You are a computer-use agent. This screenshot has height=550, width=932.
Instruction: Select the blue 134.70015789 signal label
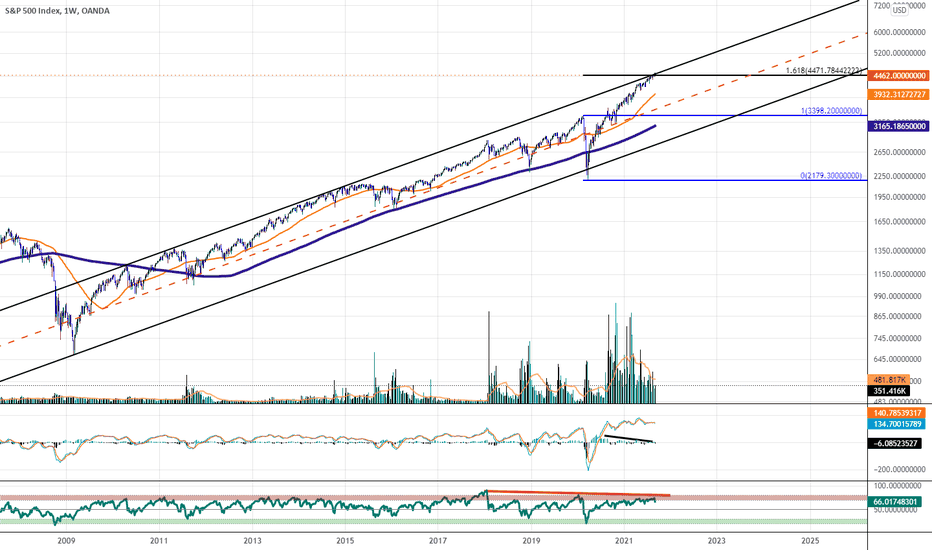896,424
